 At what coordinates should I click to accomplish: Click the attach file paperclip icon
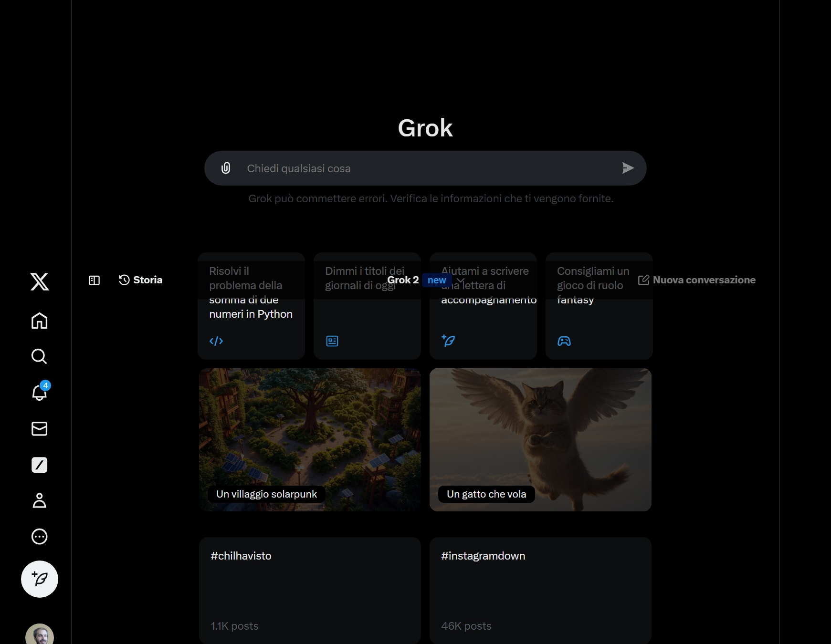[226, 168]
